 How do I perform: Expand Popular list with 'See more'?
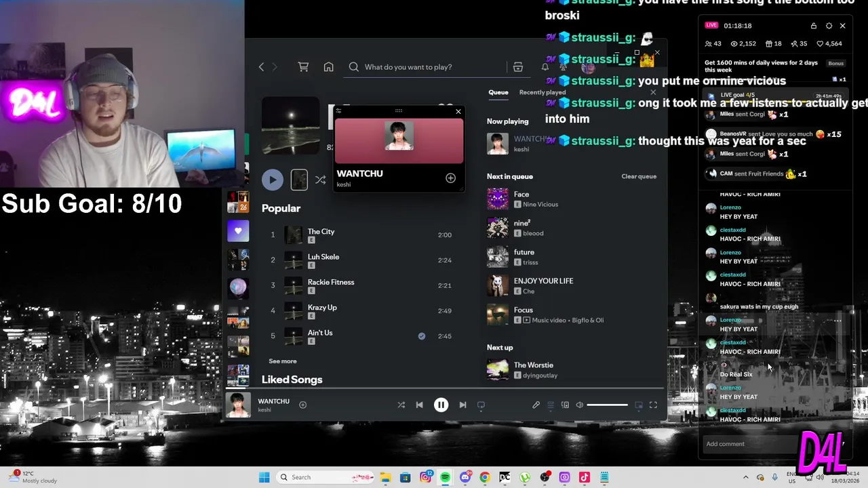click(x=283, y=361)
